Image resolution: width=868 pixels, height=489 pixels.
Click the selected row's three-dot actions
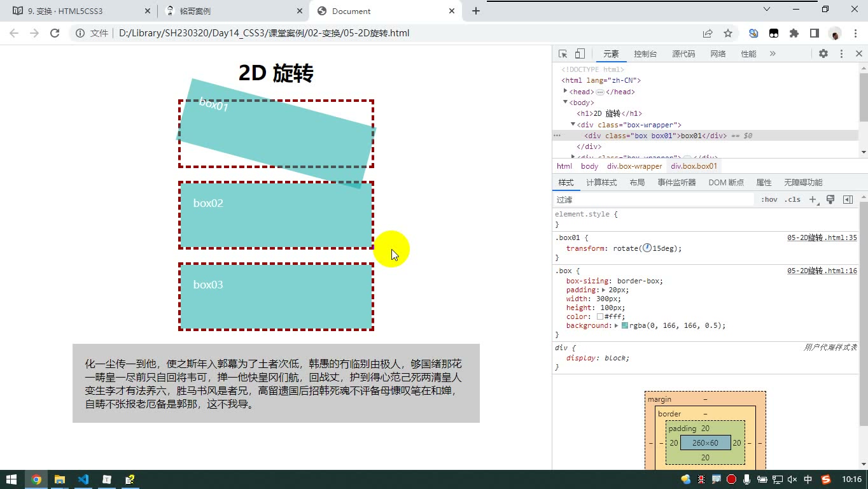tap(557, 136)
